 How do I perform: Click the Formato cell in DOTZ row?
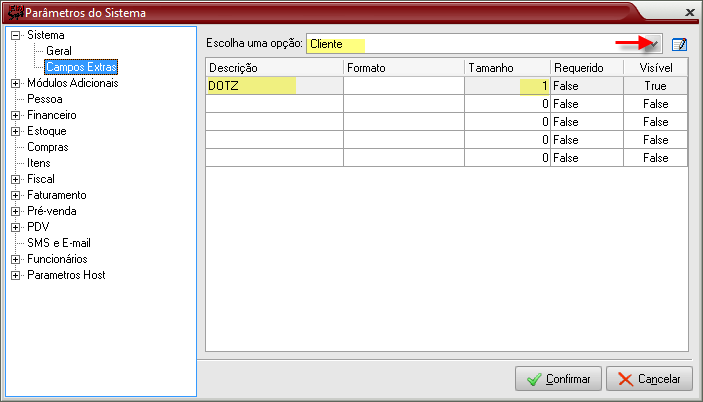click(x=404, y=86)
